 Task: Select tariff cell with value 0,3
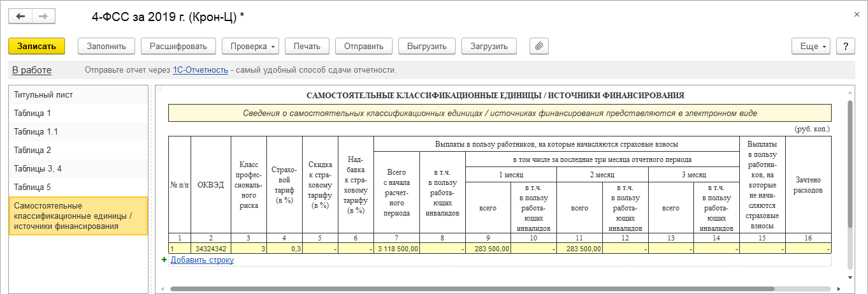tap(284, 249)
